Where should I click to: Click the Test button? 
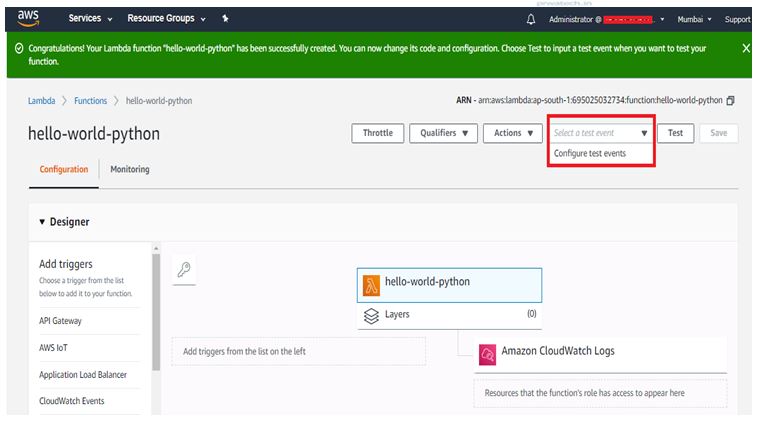point(675,133)
